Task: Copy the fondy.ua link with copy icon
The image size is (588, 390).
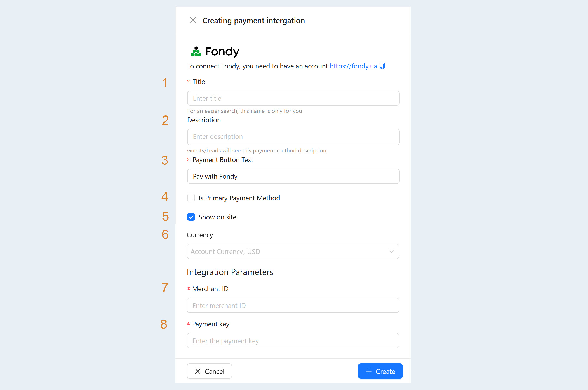Action: (x=382, y=66)
